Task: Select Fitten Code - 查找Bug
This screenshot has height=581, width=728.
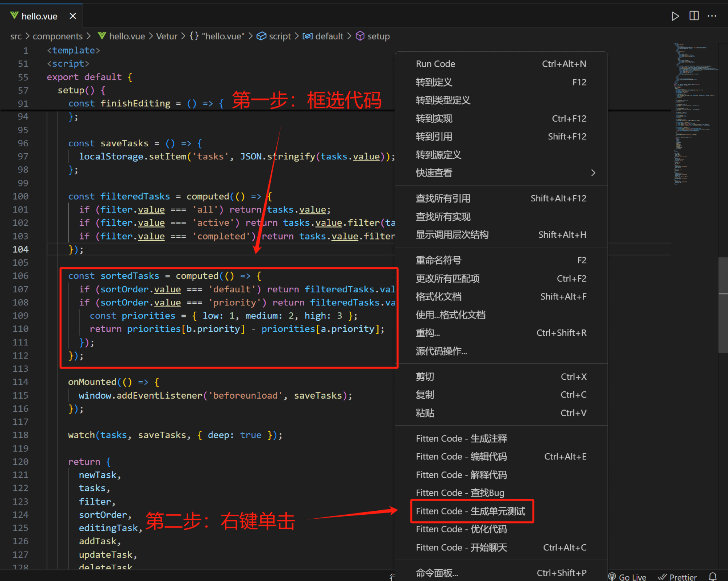Action: pyautogui.click(x=501, y=493)
